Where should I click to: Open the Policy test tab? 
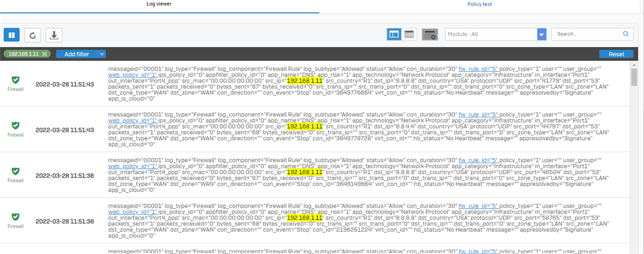point(479,4)
